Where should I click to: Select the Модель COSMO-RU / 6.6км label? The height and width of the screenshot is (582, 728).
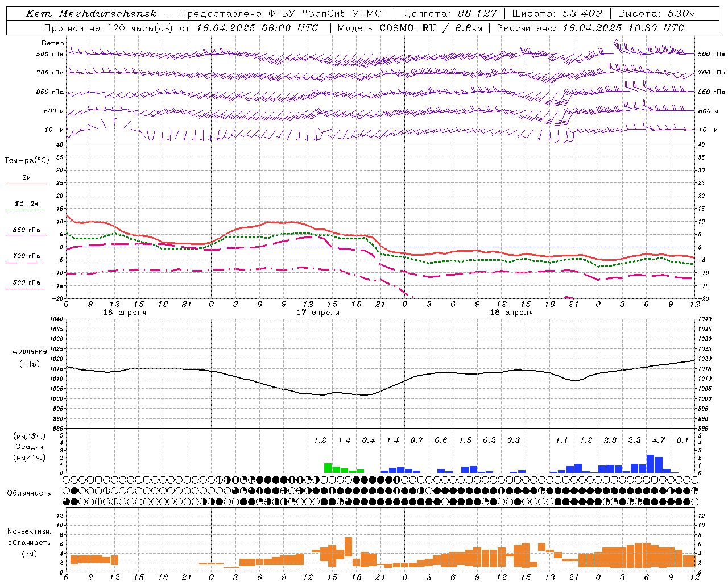tap(409, 28)
